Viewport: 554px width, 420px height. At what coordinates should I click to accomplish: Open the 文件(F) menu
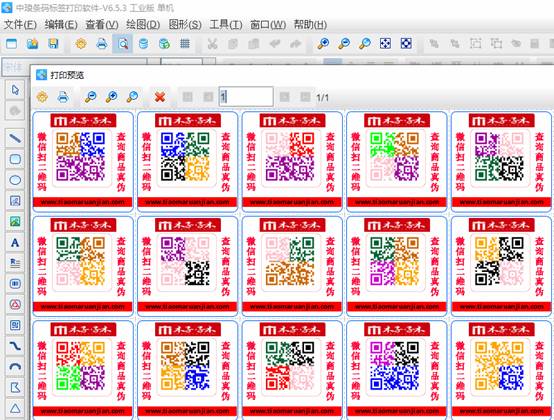tap(20, 25)
